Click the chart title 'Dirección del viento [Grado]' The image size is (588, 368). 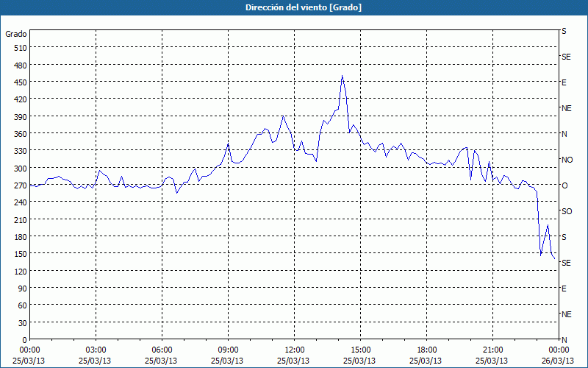click(304, 7)
